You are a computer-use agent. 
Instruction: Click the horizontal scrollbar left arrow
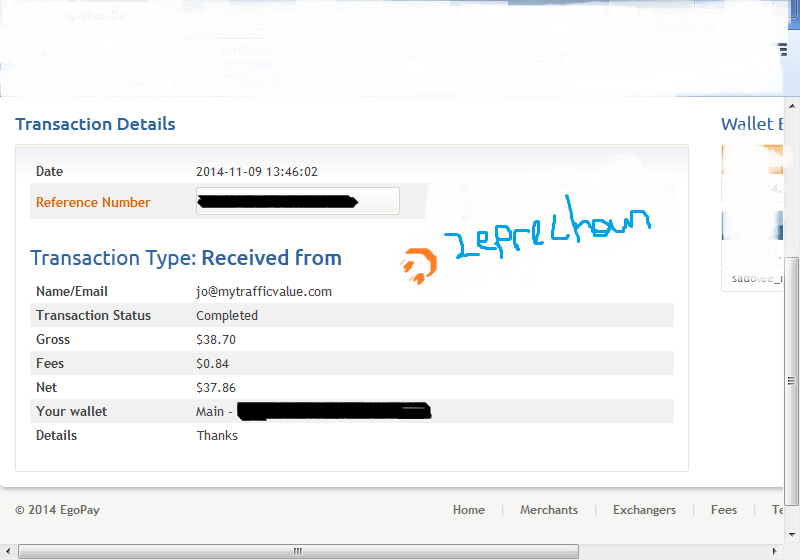pyautogui.click(x=8, y=551)
